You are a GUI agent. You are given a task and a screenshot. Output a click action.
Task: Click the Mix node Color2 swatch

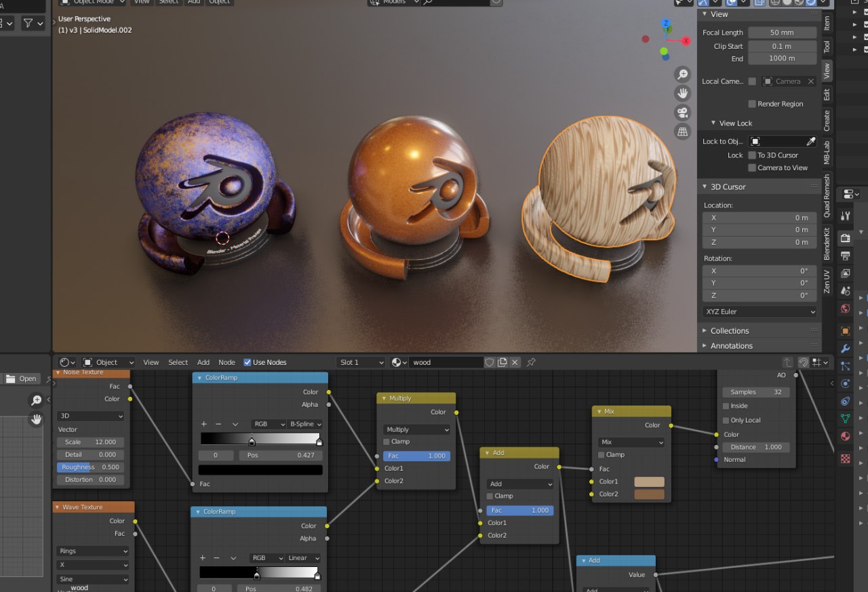tap(649, 494)
